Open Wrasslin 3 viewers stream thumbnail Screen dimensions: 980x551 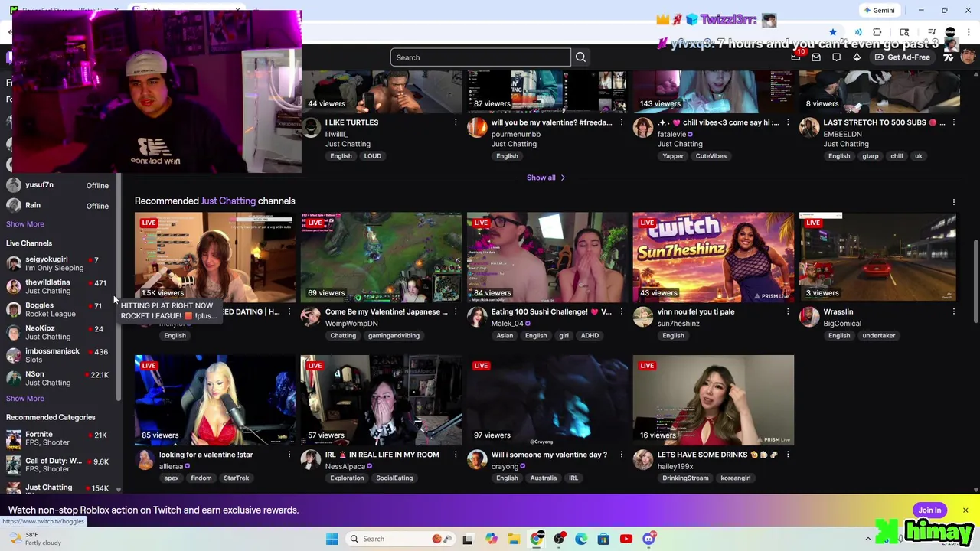880,257
